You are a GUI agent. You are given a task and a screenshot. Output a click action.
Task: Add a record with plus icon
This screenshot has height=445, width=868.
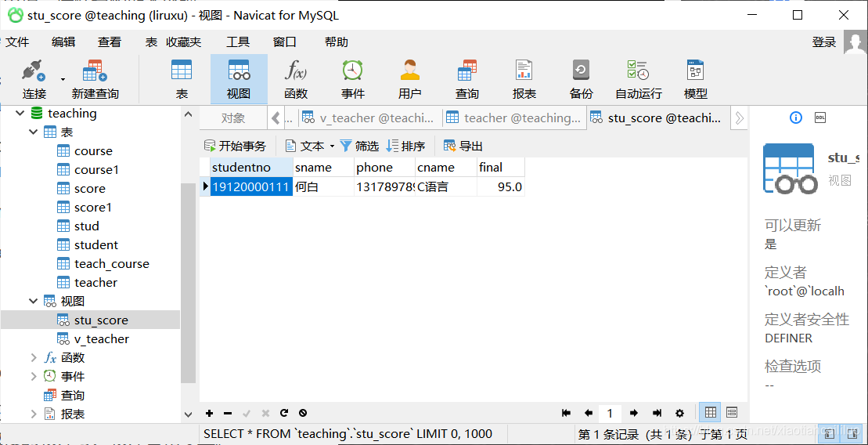[x=209, y=413]
